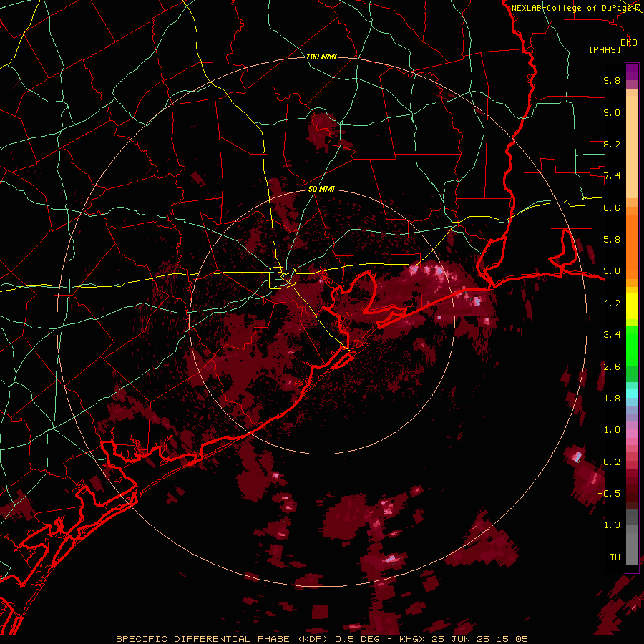Click the 5.0 value on the color scale
The image size is (644, 644).
pos(612,271)
